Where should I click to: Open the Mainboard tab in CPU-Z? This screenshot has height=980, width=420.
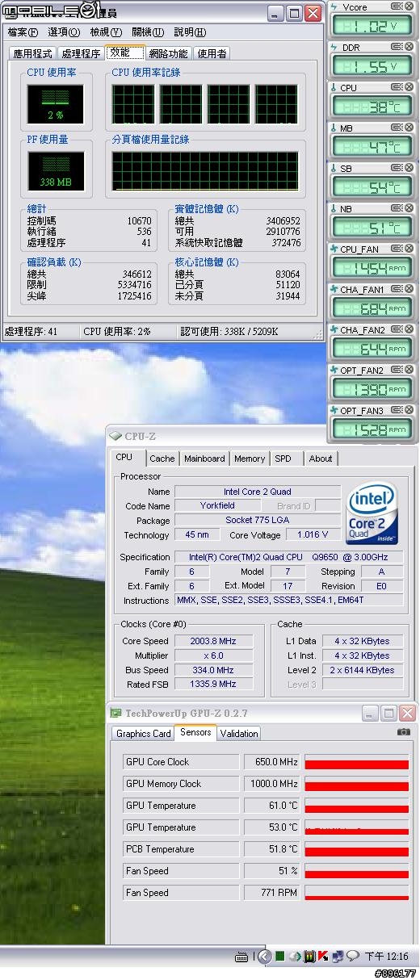pos(205,459)
